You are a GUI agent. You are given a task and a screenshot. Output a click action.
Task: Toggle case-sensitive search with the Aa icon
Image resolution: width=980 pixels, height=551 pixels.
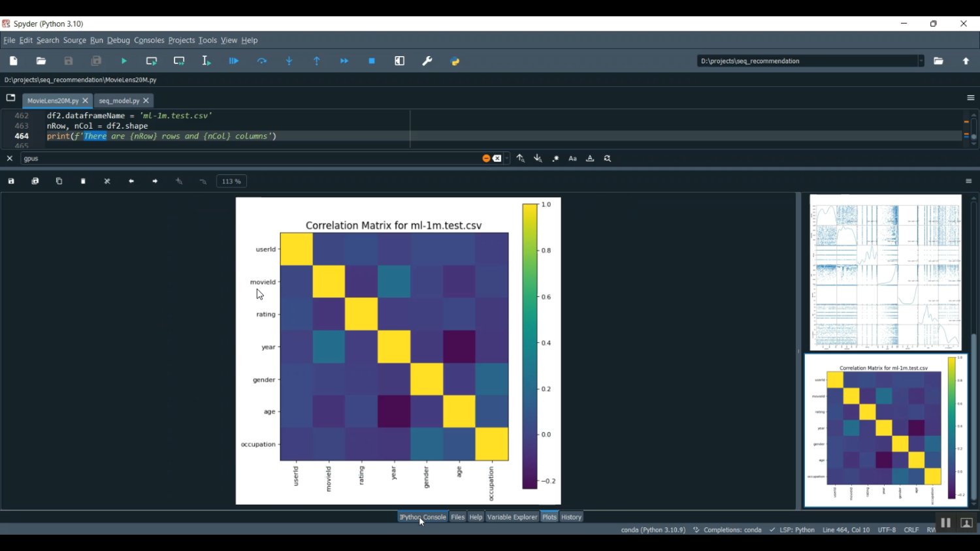572,158
